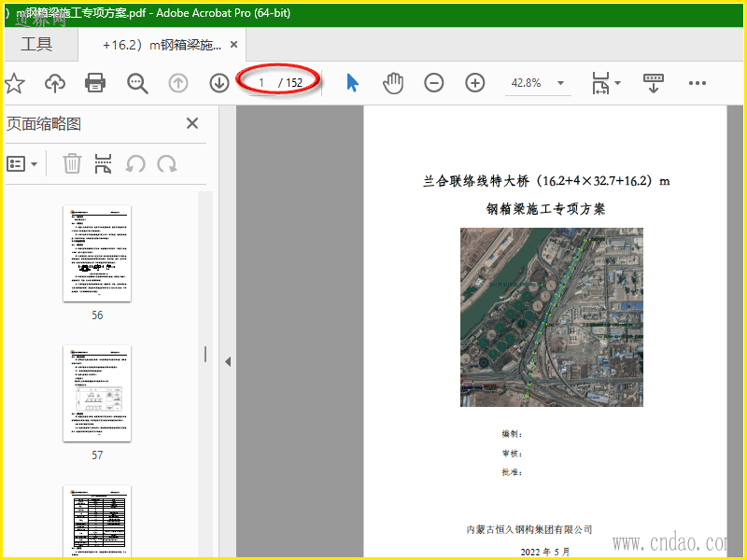Zoom in with the plus icon
Image resolution: width=747 pixels, height=560 pixels.
point(475,83)
